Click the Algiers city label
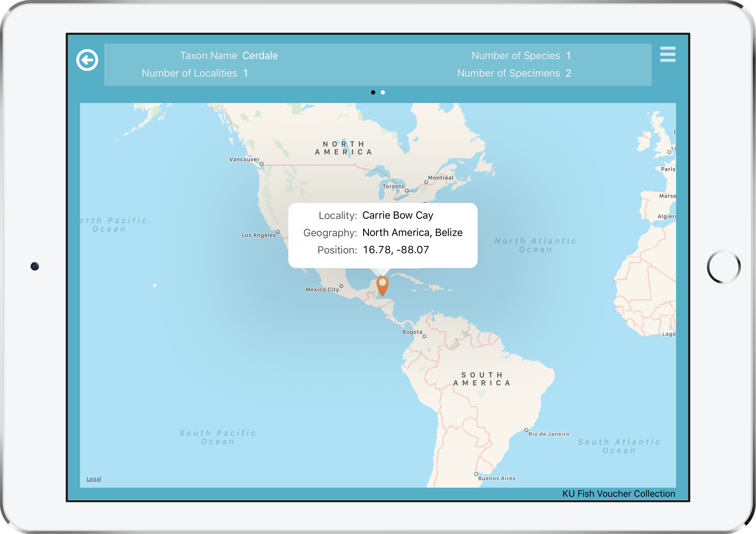This screenshot has width=756, height=534. point(666,216)
